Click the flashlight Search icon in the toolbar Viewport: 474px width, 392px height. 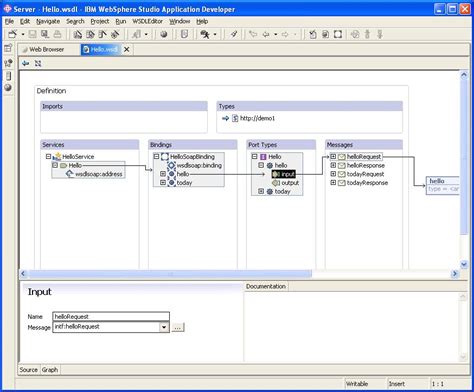[234, 34]
